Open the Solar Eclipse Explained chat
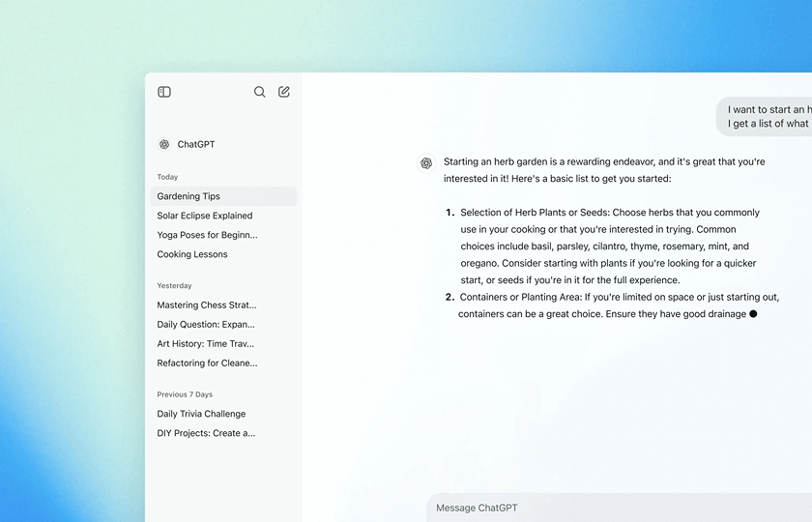Image resolution: width=812 pixels, height=522 pixels. coord(205,216)
